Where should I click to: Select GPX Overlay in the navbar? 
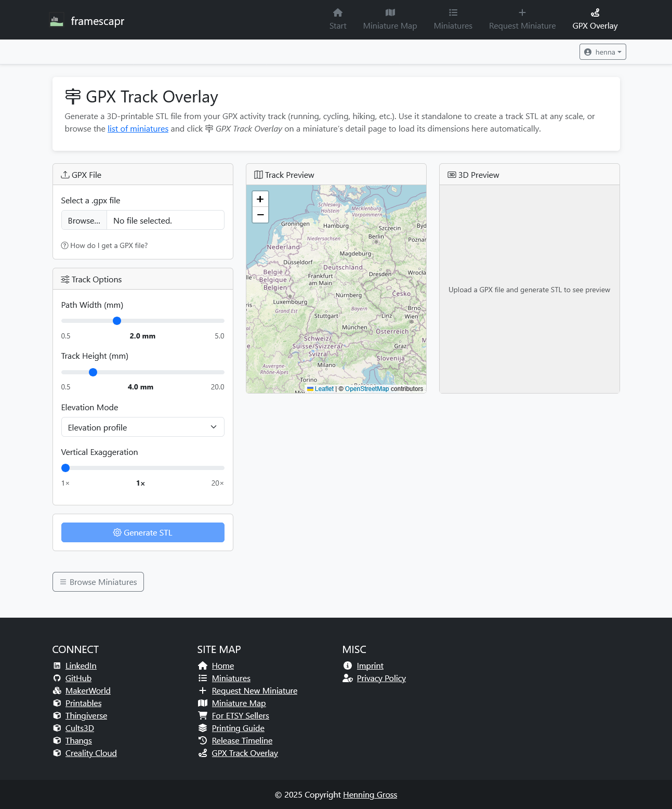coord(595,20)
